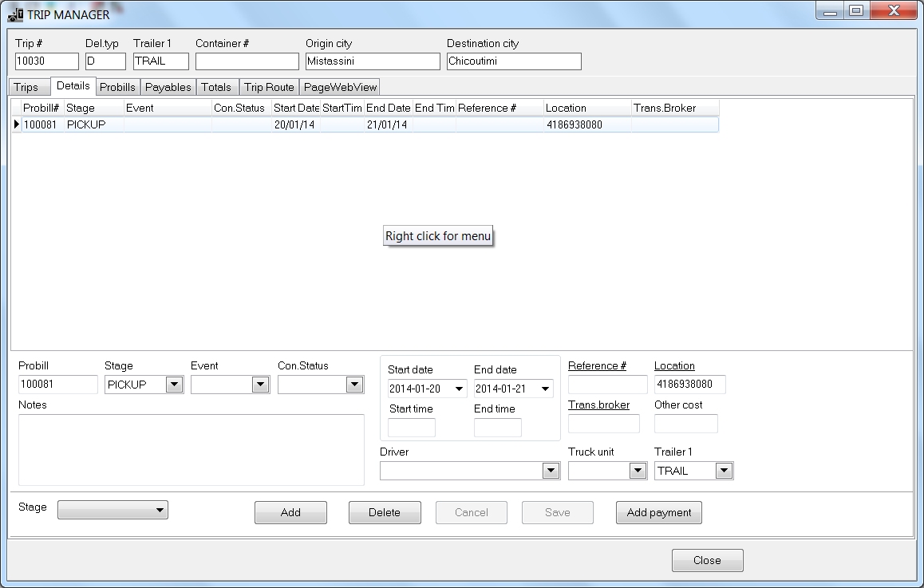Expand the Driver dropdown
The width and height of the screenshot is (924, 588).
point(551,471)
